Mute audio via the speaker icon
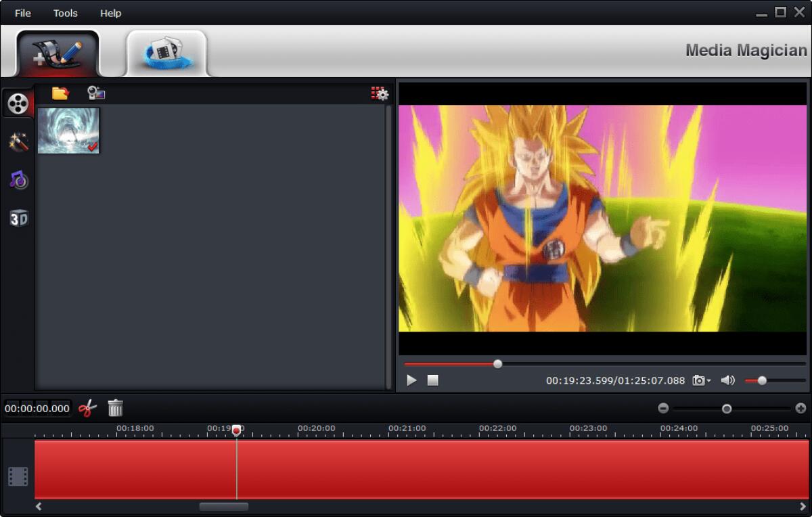Viewport: 812px width, 517px height. [728, 380]
